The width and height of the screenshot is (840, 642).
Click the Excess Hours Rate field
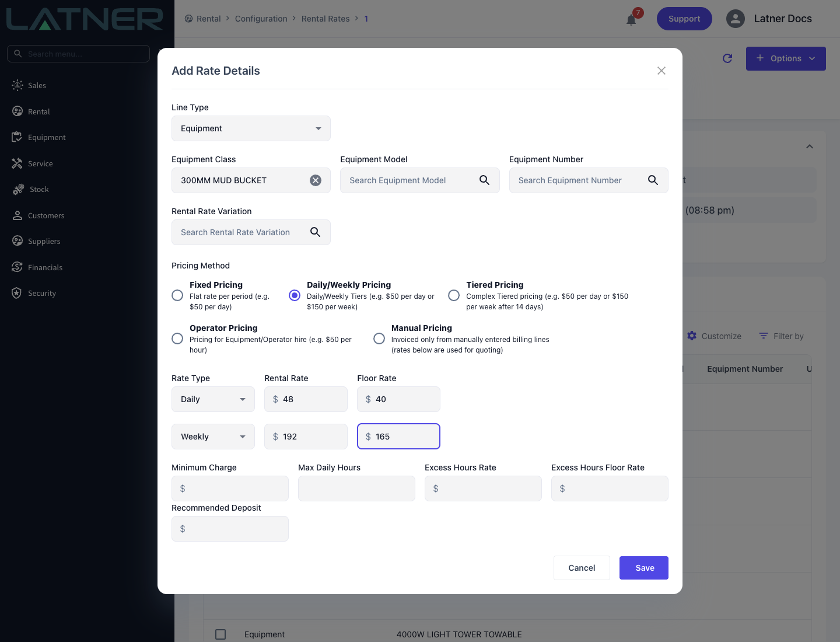pos(483,489)
